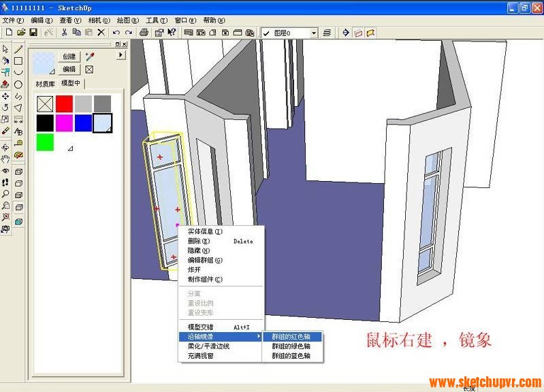Click the Undo arrow icon
The width and height of the screenshot is (544, 392).
pyautogui.click(x=116, y=33)
